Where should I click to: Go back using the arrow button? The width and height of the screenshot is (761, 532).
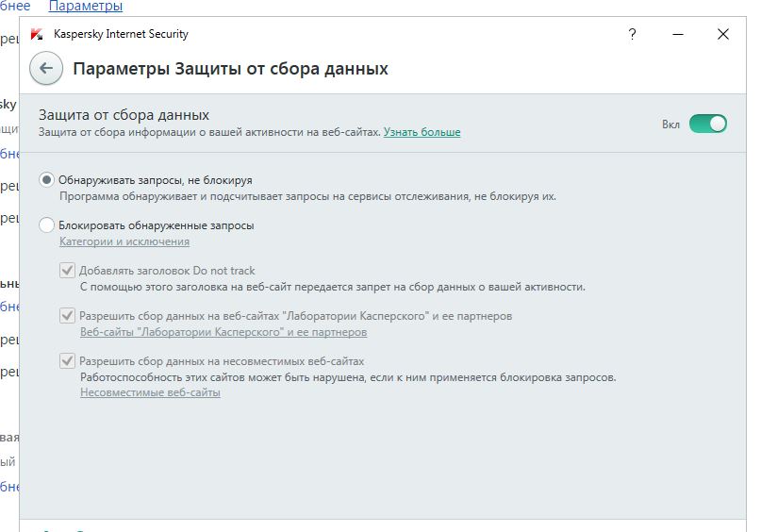coord(46,69)
